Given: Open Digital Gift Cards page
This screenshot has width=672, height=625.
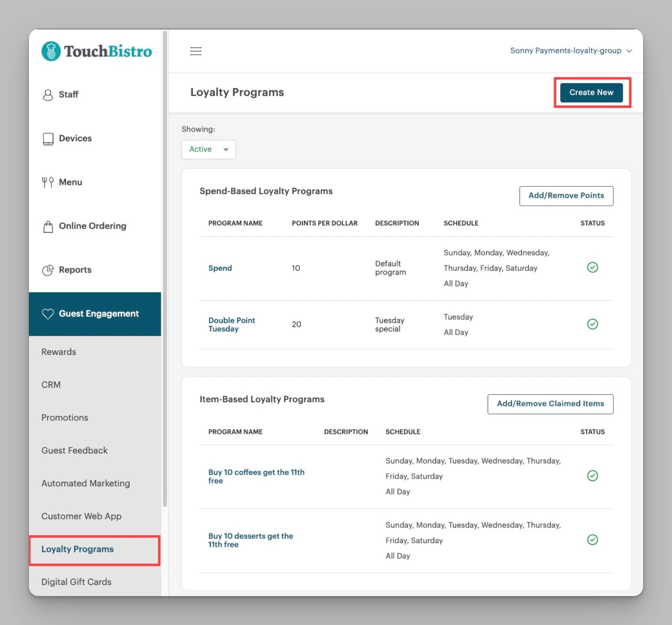Looking at the screenshot, I should [x=95, y=582].
